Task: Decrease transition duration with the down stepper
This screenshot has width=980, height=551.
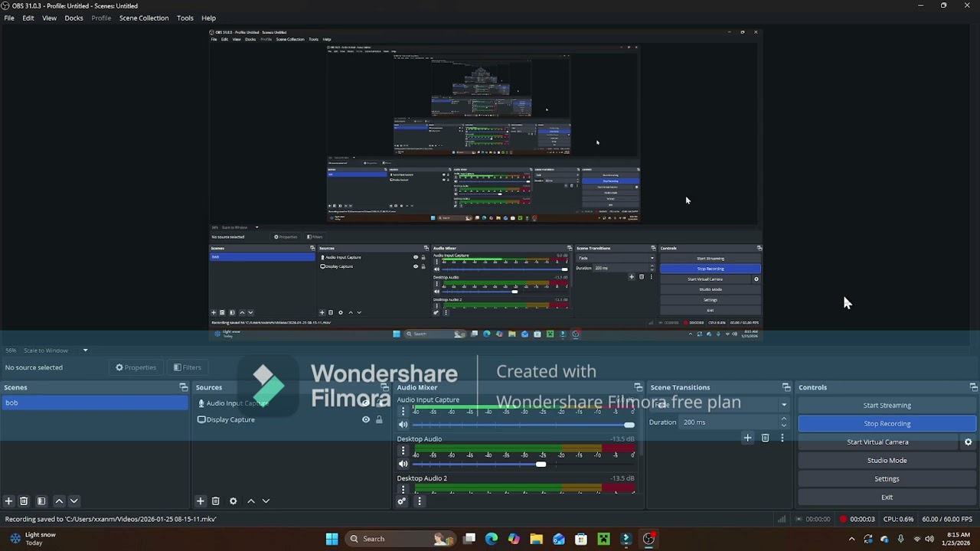Action: click(x=783, y=425)
